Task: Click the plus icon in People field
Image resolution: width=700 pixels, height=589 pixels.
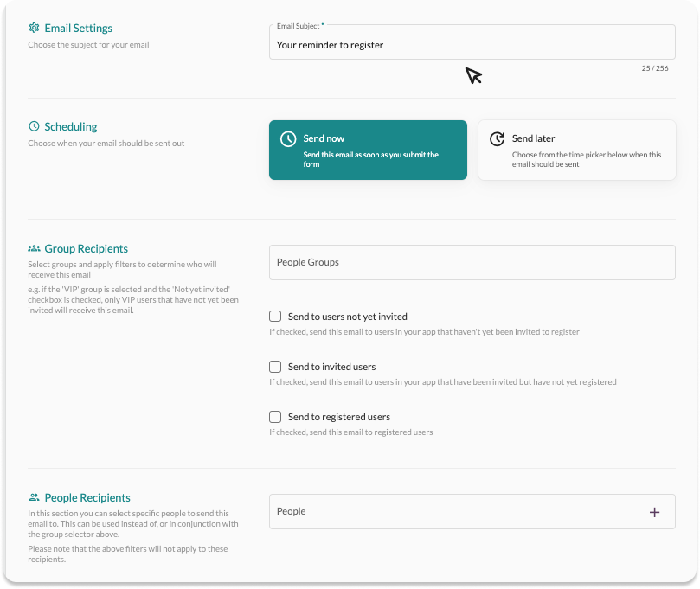Action: (654, 512)
